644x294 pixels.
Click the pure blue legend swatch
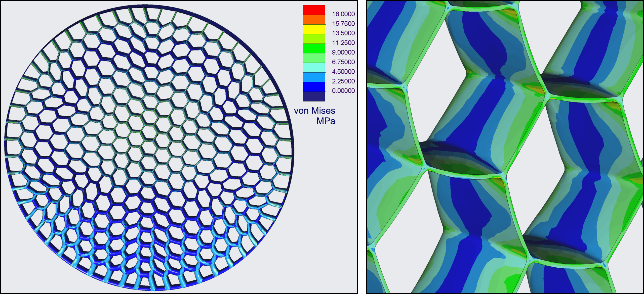click(314, 87)
